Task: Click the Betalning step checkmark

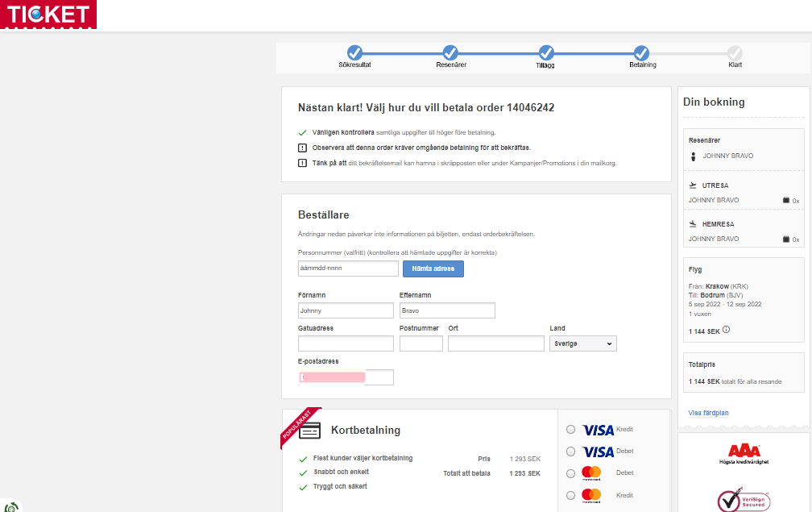Action: (641, 52)
